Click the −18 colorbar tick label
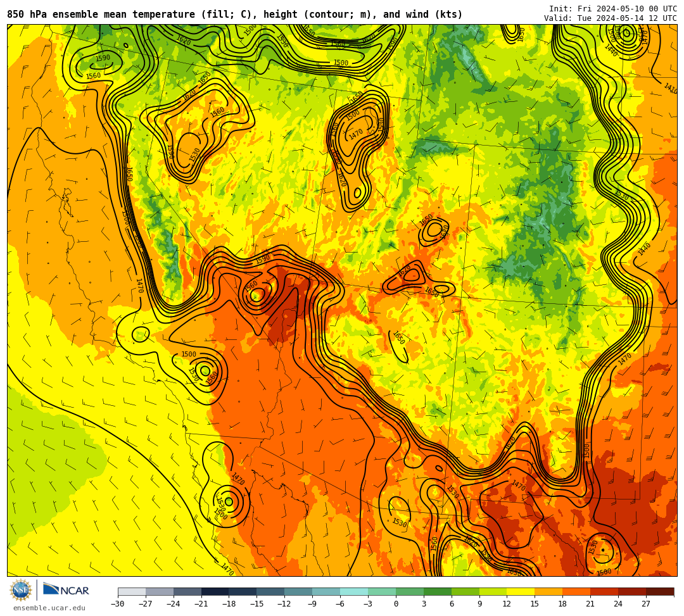The width and height of the screenshot is (684, 616). pos(229,604)
